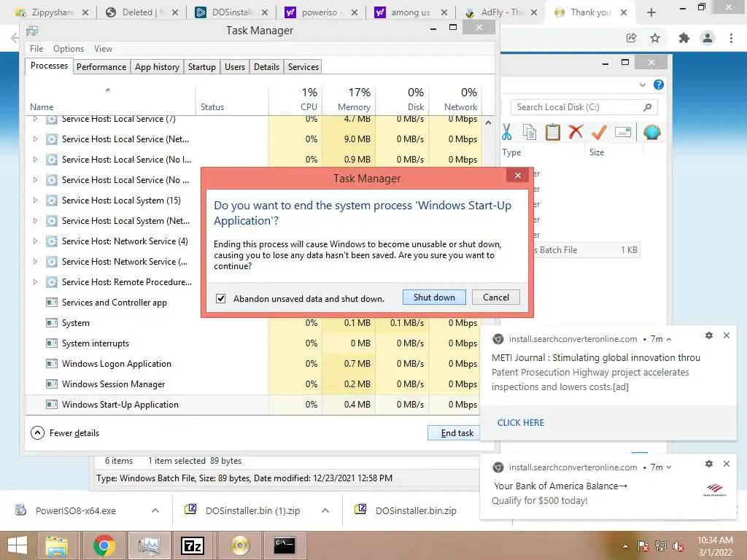Open settings gear on Bank of America notification
Image resolution: width=747 pixels, height=560 pixels.
[709, 463]
